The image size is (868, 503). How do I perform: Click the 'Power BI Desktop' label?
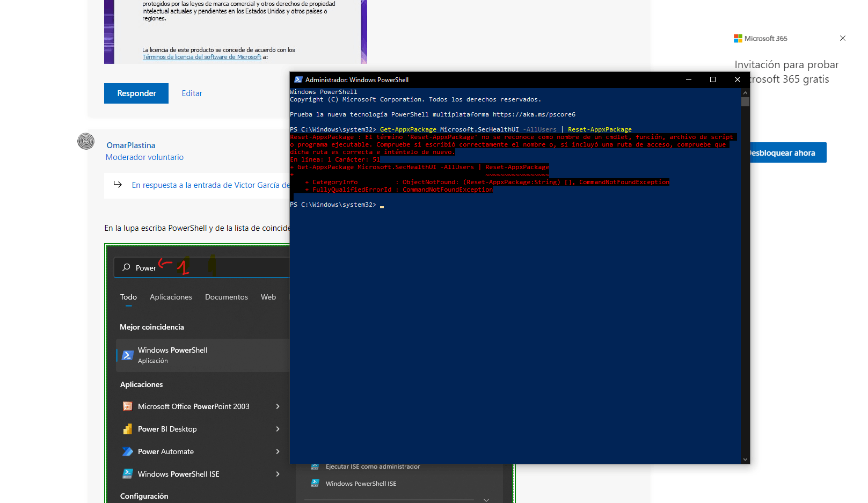coord(167,429)
